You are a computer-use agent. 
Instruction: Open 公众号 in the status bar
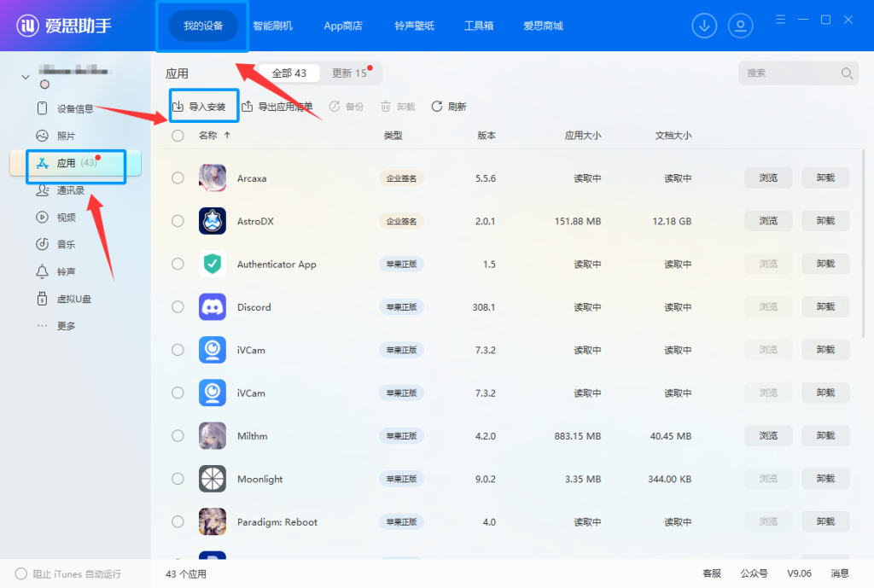coord(755,573)
